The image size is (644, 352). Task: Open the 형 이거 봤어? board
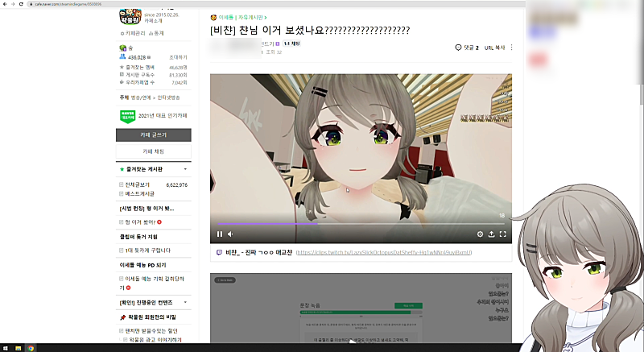click(x=140, y=222)
